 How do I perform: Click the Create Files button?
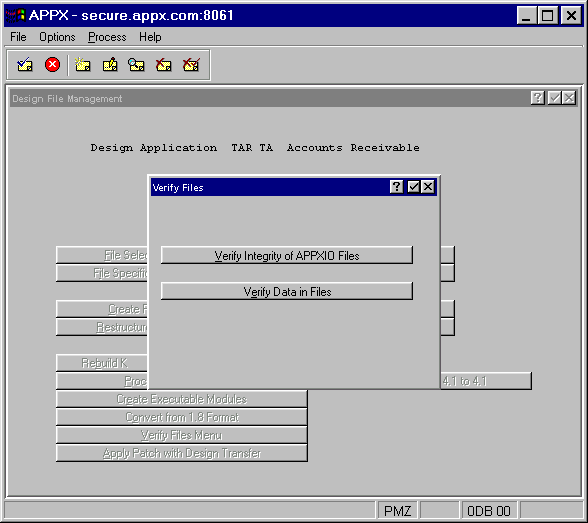(102, 309)
